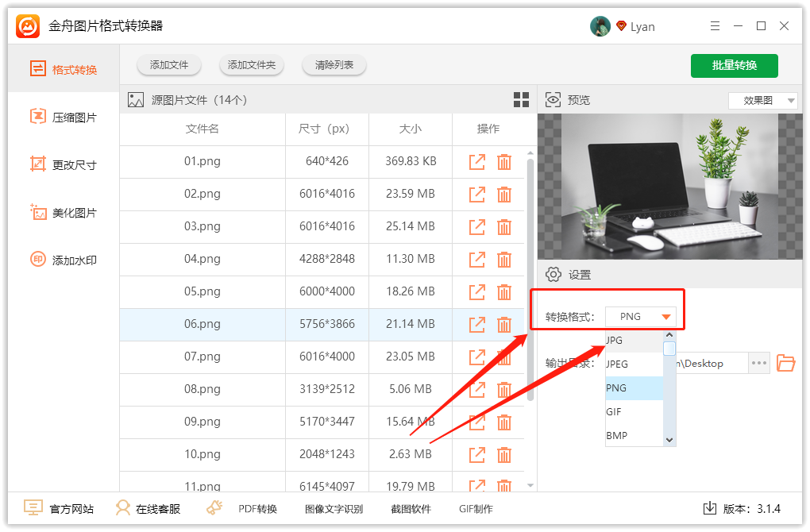Open the user avatar profile
This screenshot has width=810, height=532.
click(x=600, y=26)
